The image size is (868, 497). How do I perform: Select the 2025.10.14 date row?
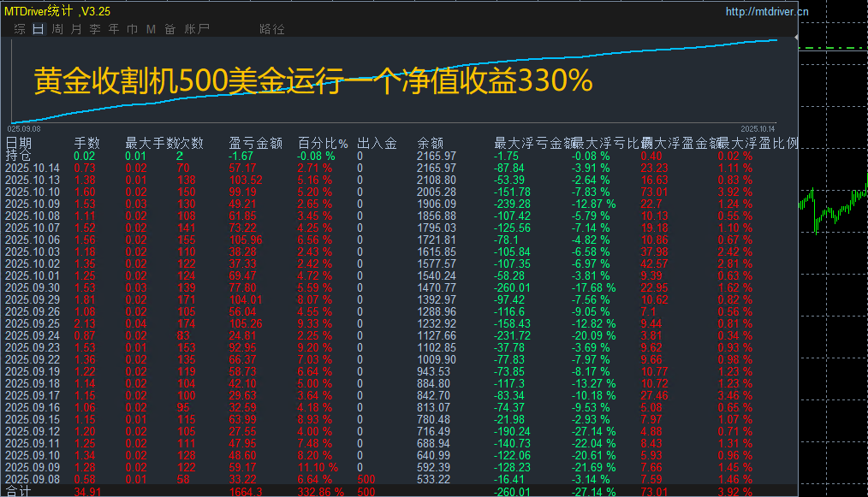coord(33,168)
